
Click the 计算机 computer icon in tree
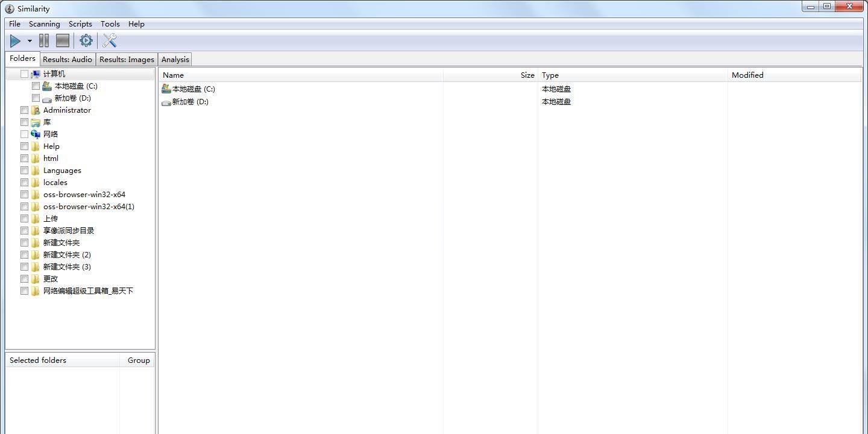click(36, 74)
